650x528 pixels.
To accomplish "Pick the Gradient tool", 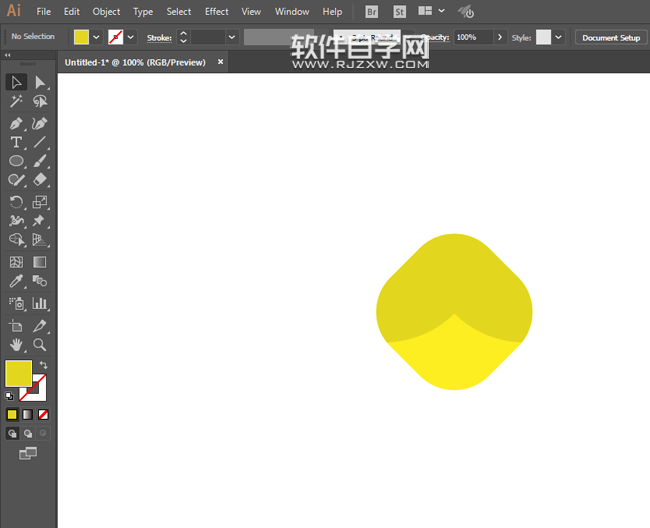I will click(x=40, y=262).
